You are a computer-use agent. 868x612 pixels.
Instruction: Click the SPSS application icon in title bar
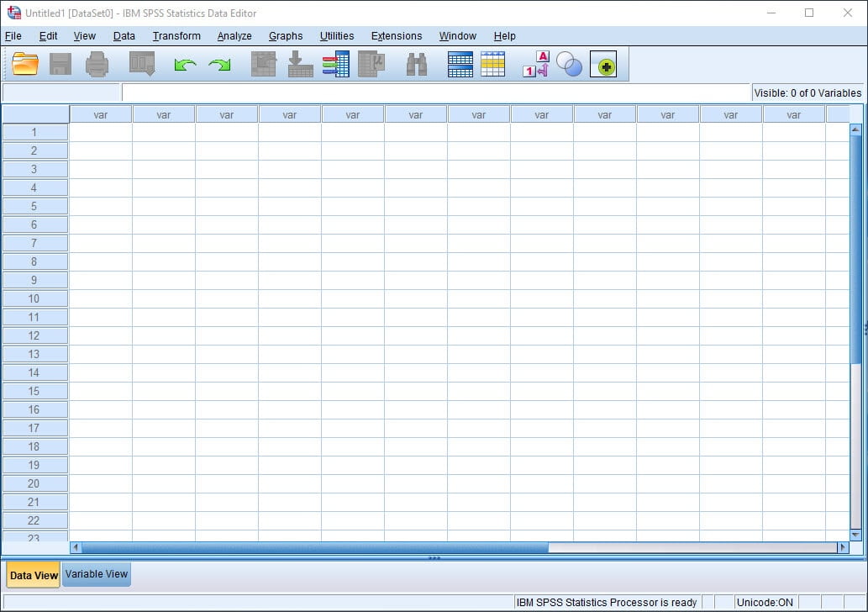[x=13, y=13]
